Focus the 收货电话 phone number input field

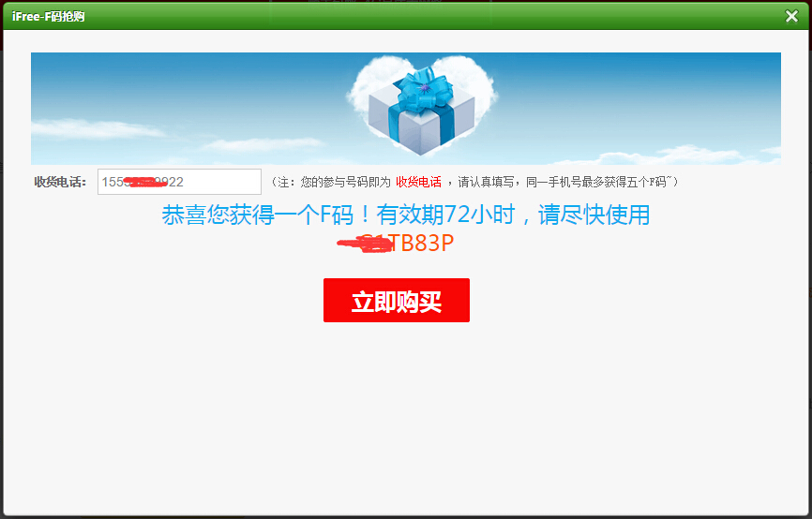coord(179,182)
